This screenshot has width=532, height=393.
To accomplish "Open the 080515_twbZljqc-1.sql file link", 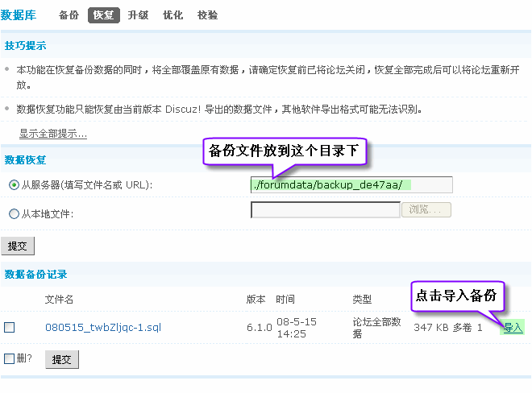I will [103, 328].
